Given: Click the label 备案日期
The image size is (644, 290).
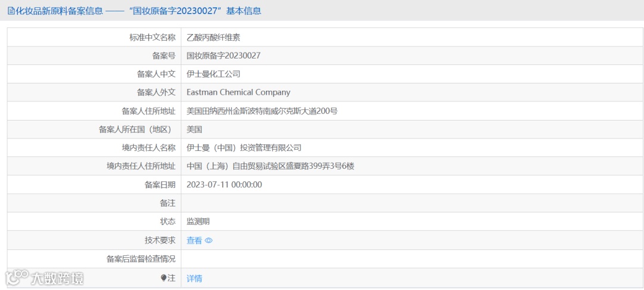Looking at the screenshot, I should [160, 185].
